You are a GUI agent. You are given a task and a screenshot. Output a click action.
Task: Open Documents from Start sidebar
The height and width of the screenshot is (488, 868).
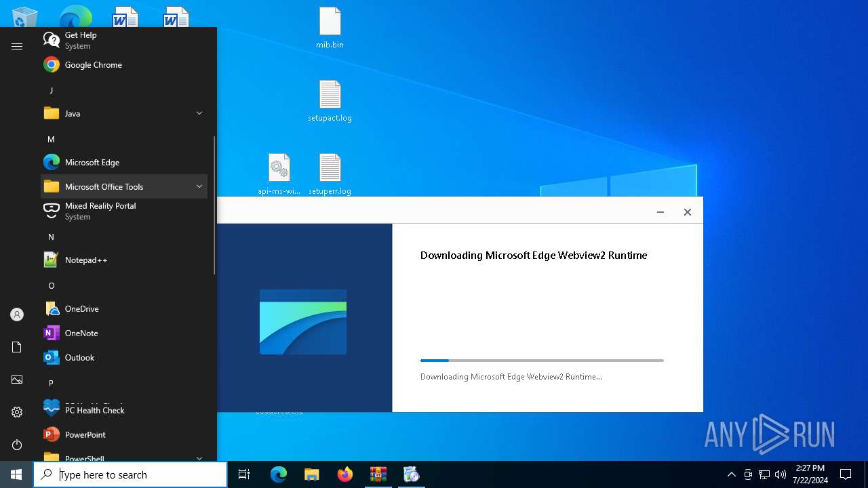pos(17,347)
